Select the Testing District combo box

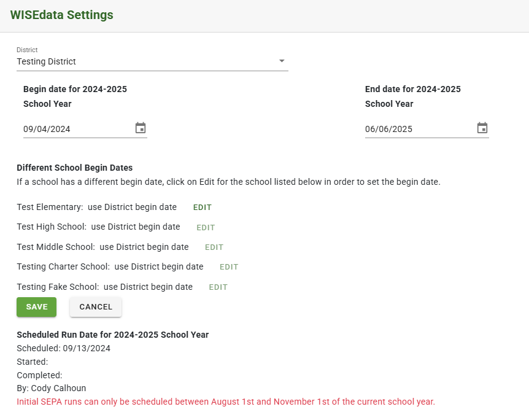[152, 62]
